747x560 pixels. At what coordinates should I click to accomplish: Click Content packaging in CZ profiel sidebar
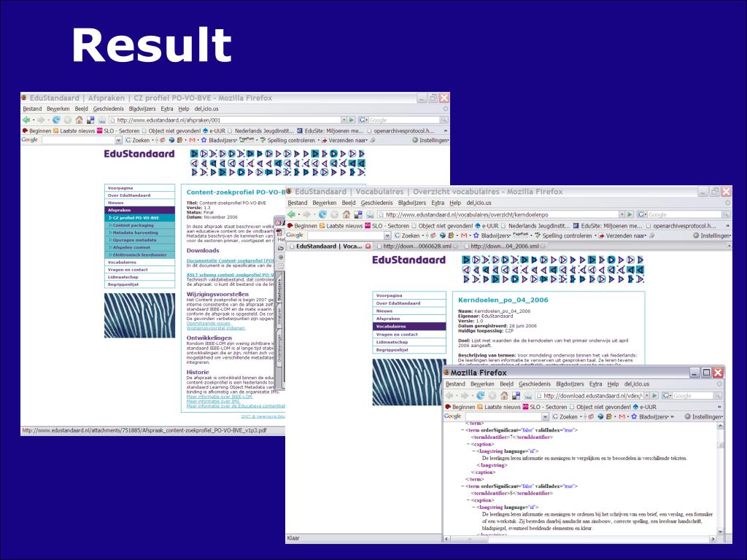[139, 225]
